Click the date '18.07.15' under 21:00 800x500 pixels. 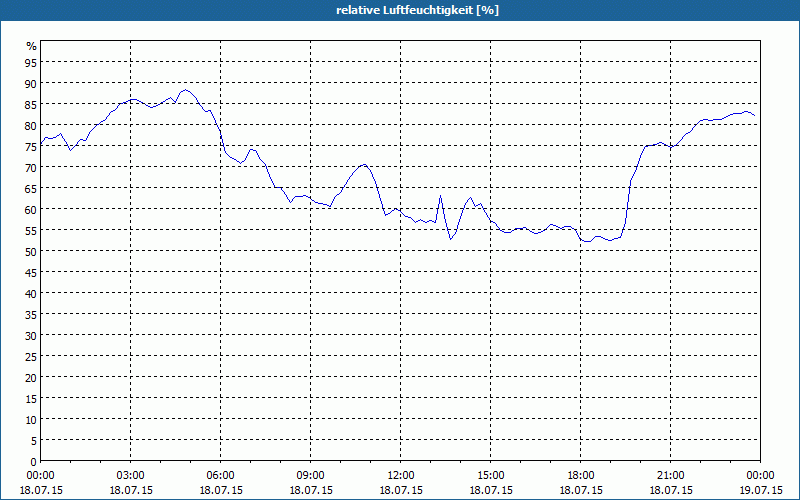click(670, 490)
